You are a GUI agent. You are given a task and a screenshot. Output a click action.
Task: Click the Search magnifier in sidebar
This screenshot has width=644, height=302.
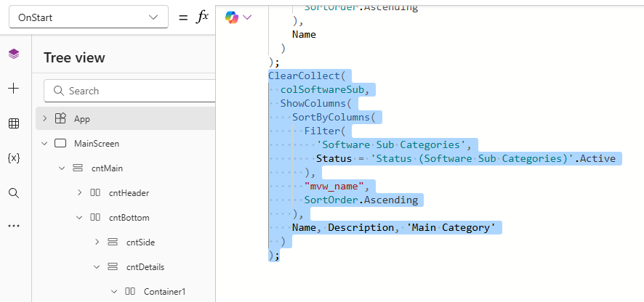click(14, 192)
